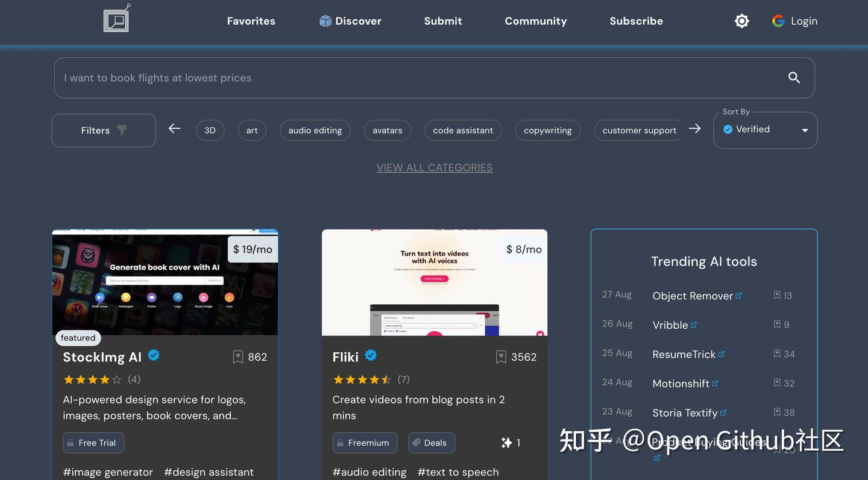Click the Deals tag on Fliki
This screenshot has height=480, width=868.
(x=432, y=443)
